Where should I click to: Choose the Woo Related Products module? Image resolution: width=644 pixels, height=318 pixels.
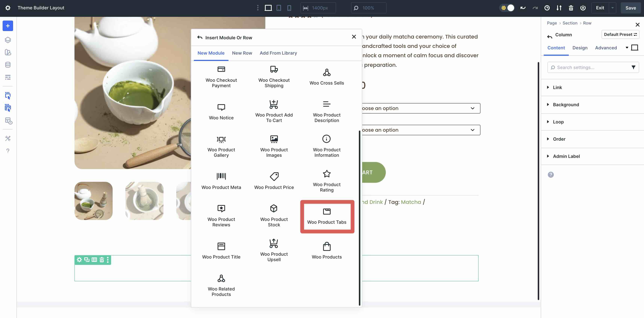pyautogui.click(x=221, y=285)
